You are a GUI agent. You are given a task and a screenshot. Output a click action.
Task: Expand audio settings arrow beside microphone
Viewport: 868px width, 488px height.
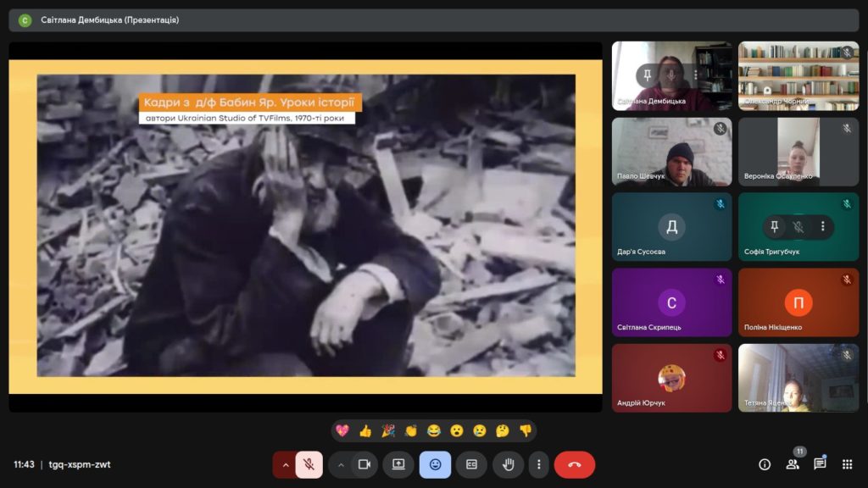pyautogui.click(x=285, y=464)
